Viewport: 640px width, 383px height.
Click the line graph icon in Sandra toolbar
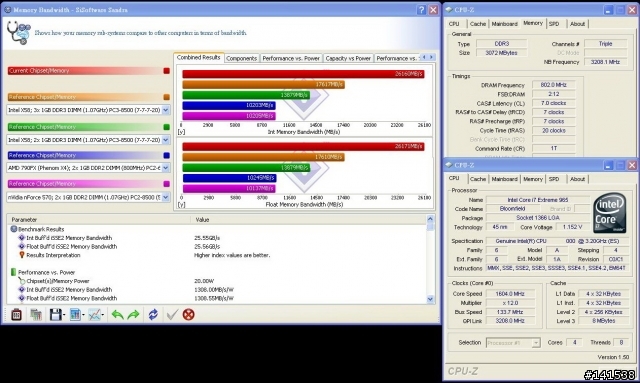(94, 314)
